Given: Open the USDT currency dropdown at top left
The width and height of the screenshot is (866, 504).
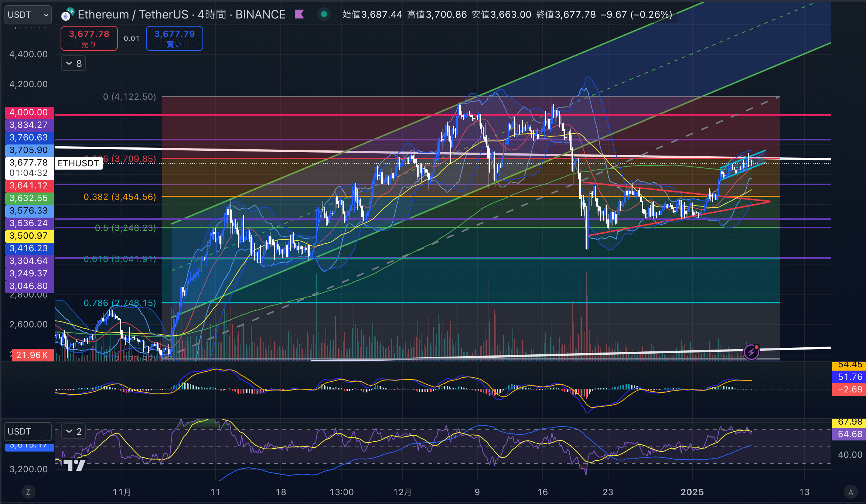Looking at the screenshot, I should coord(28,15).
